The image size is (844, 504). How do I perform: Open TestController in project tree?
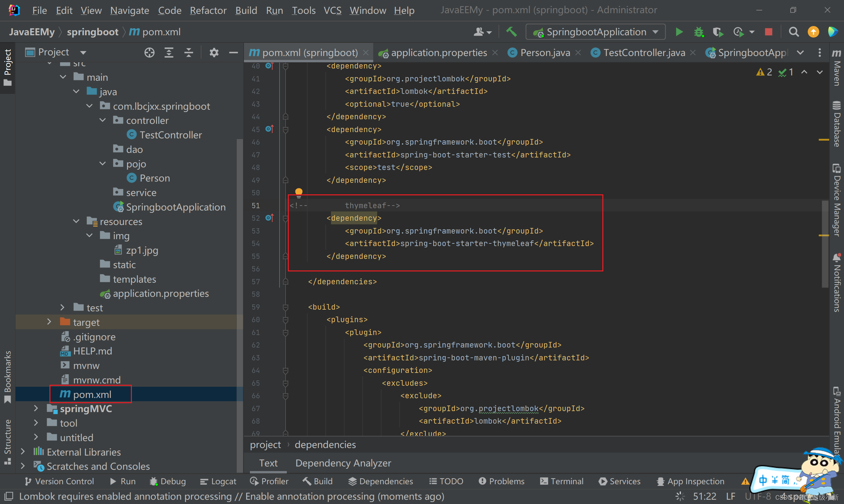170,135
